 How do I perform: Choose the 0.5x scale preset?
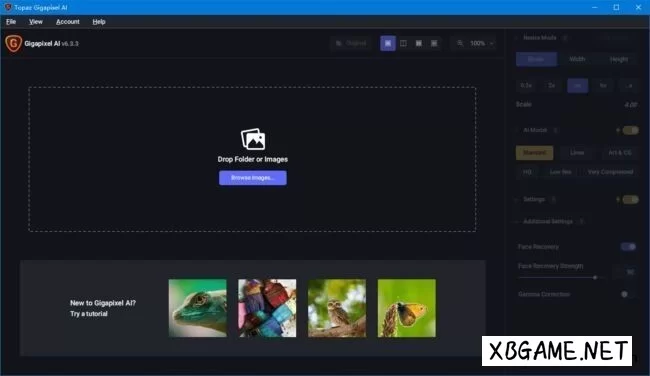coord(526,85)
